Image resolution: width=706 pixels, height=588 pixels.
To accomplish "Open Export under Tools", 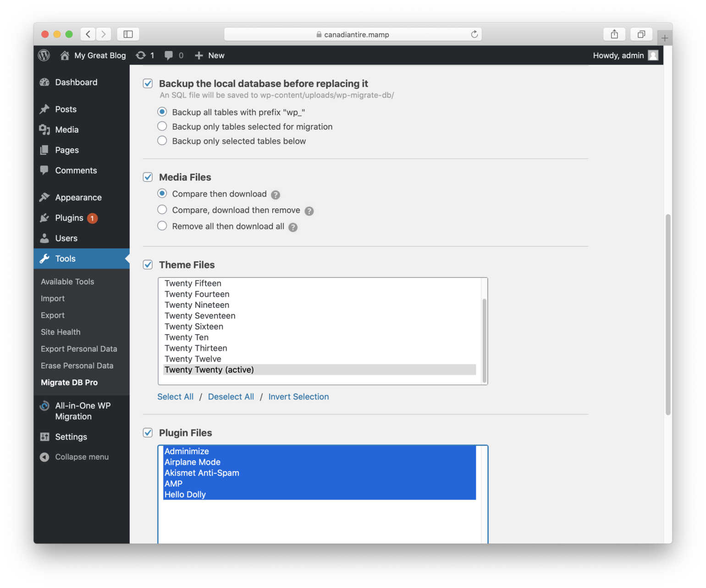I will tap(53, 315).
